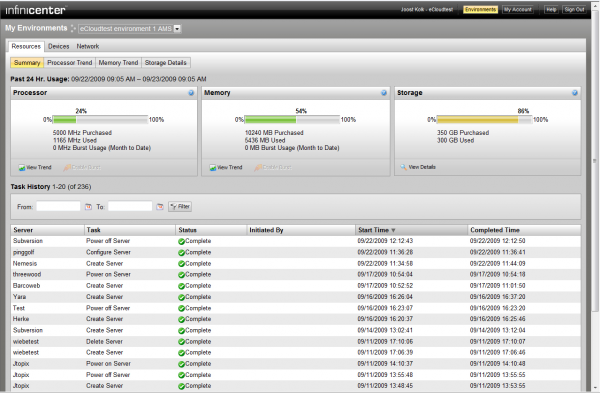
Task: Open the Processor Trend sub-tab
Action: coord(70,63)
